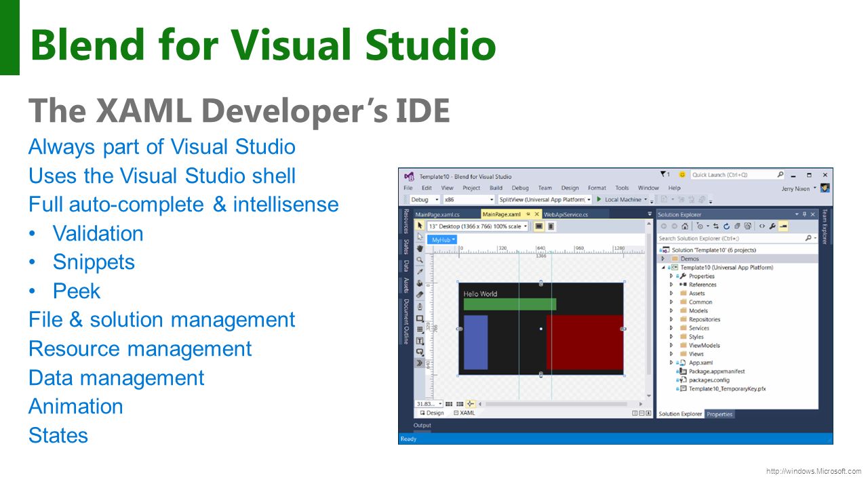Select the green rectangle on canvas
The width and height of the screenshot is (868, 488).
pyautogui.click(x=510, y=304)
